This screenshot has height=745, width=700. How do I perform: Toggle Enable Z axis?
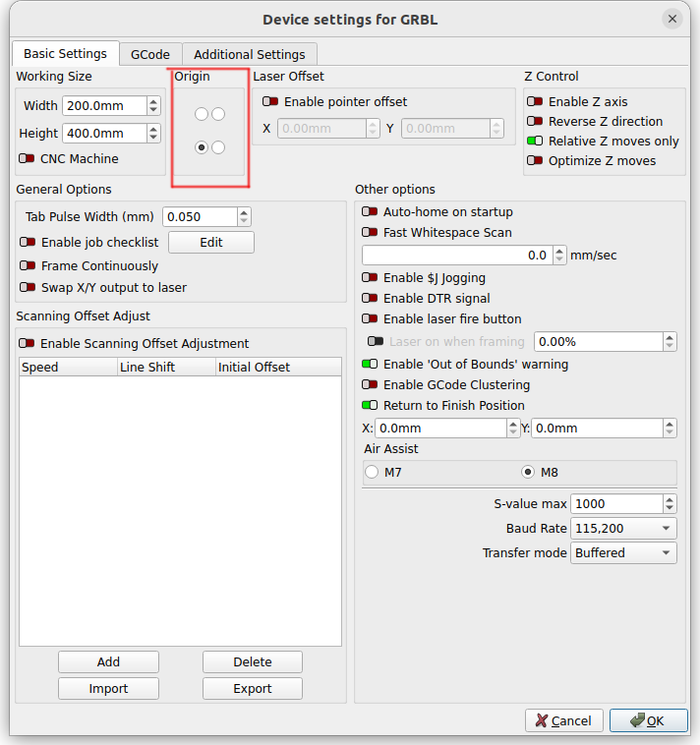(535, 101)
